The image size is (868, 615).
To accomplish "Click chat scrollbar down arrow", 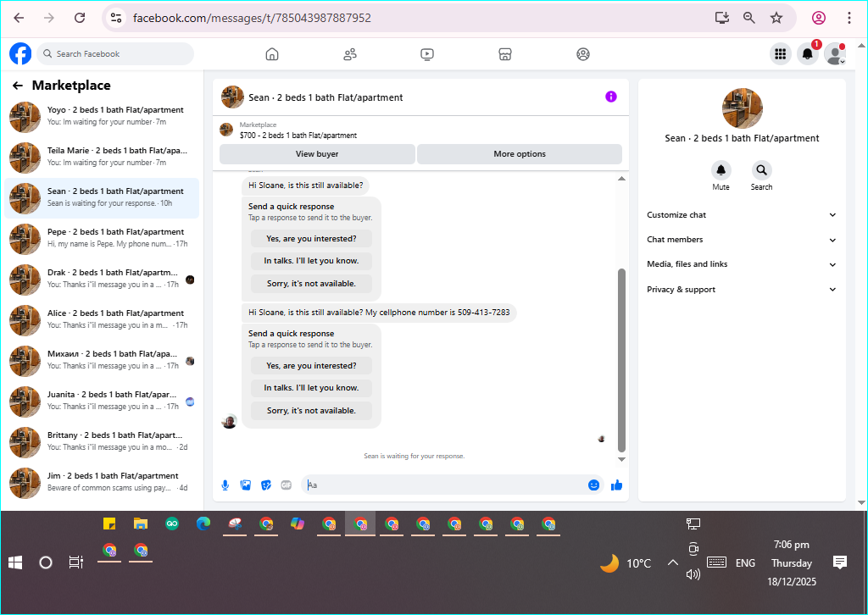I will 621,459.
